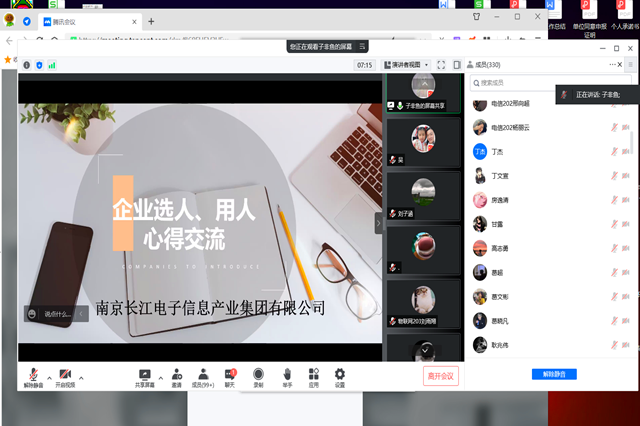The width and height of the screenshot is (640, 426).
Task: Expand video options arrow beside 开启视频
Action: coord(81,377)
